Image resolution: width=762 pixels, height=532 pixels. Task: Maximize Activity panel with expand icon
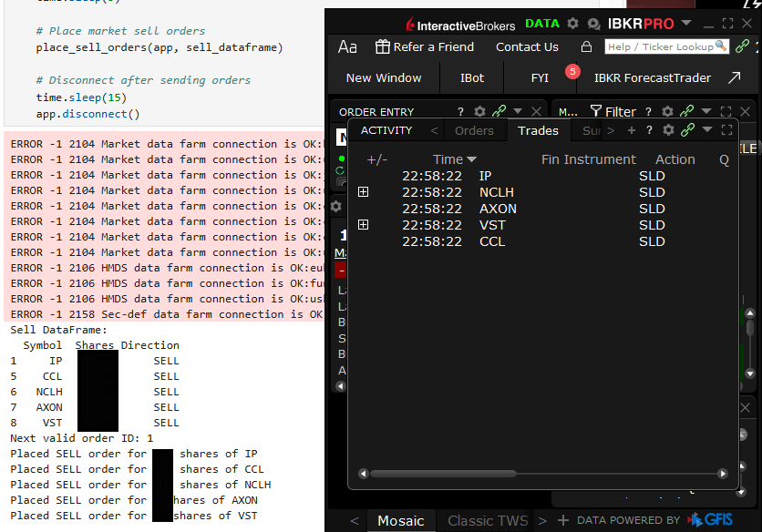[726, 129]
